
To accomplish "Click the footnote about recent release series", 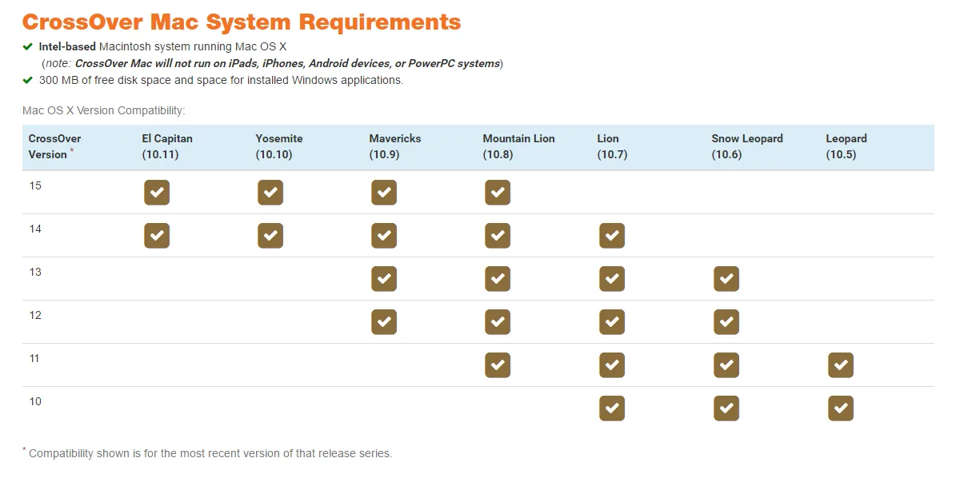I will pyautogui.click(x=207, y=452).
